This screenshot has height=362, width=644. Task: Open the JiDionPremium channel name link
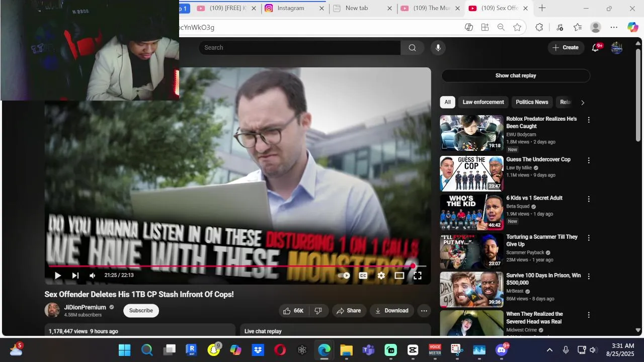[x=85, y=307]
